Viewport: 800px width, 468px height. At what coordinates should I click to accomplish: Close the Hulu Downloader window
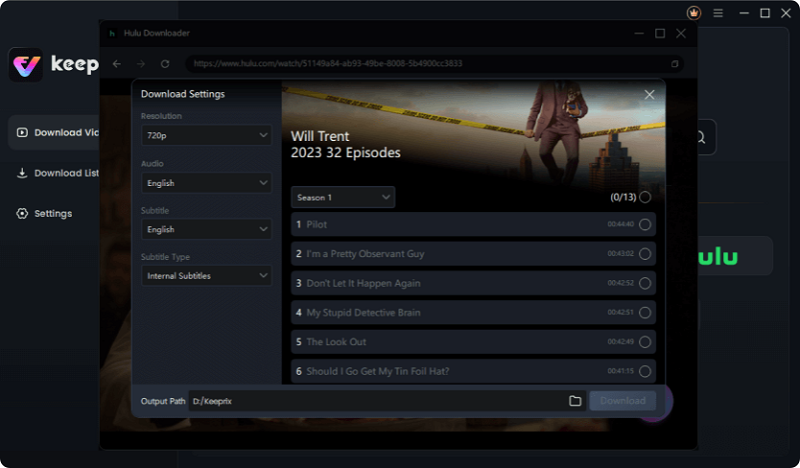tap(681, 33)
